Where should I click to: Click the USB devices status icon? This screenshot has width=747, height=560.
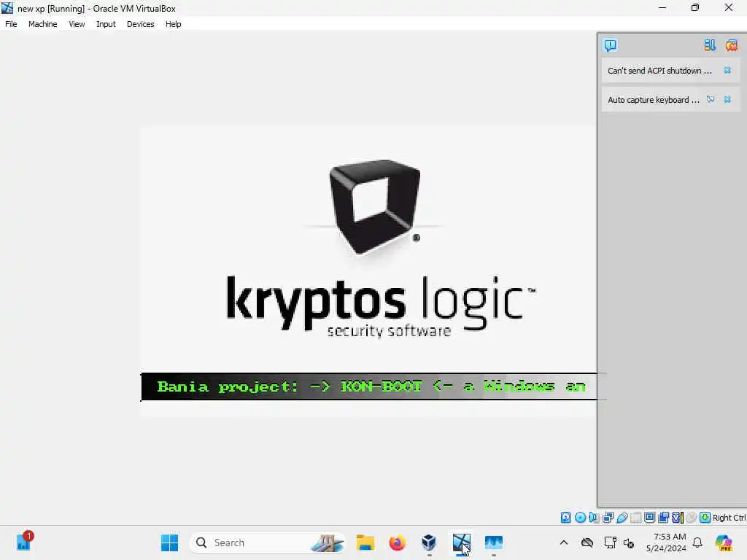622,517
